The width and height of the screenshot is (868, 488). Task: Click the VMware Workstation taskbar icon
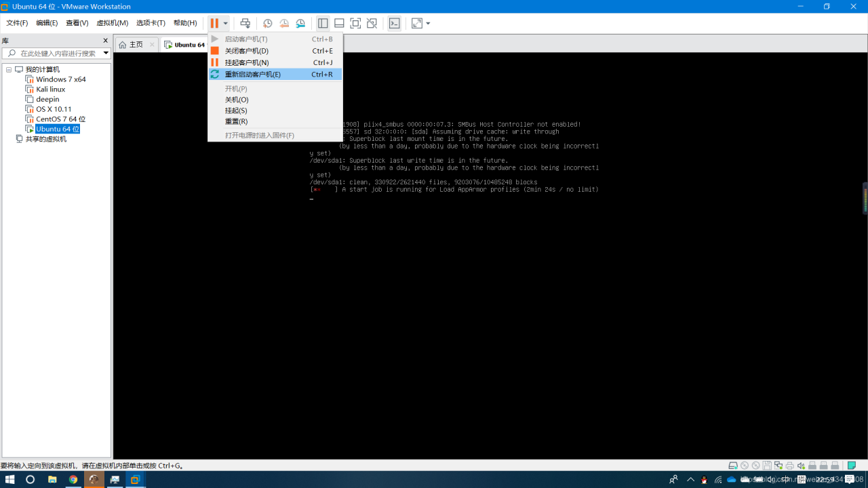(135, 479)
